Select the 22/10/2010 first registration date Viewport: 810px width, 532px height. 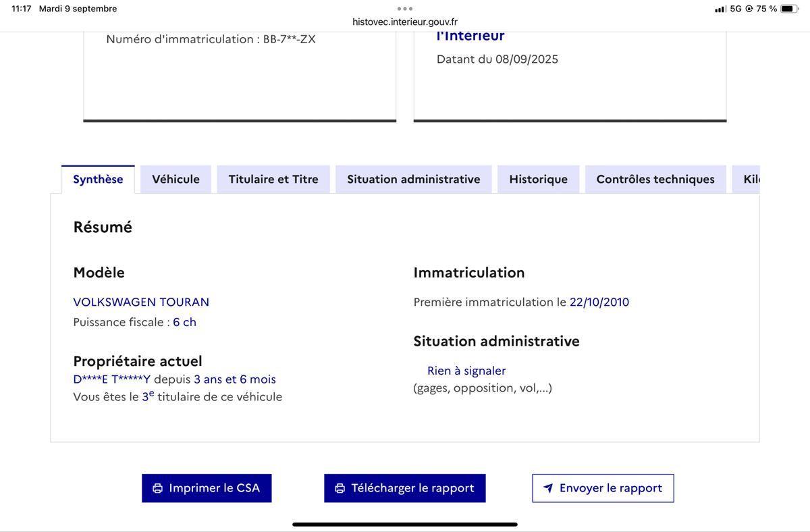click(599, 302)
